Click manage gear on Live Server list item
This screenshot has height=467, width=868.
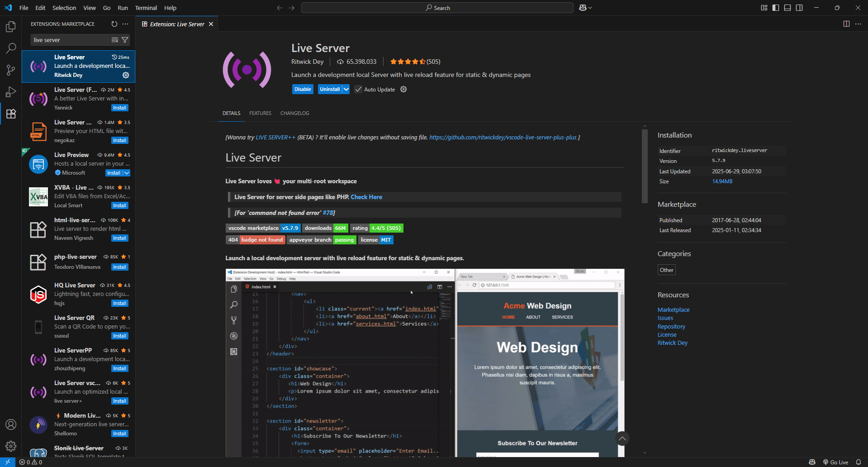coord(126,75)
